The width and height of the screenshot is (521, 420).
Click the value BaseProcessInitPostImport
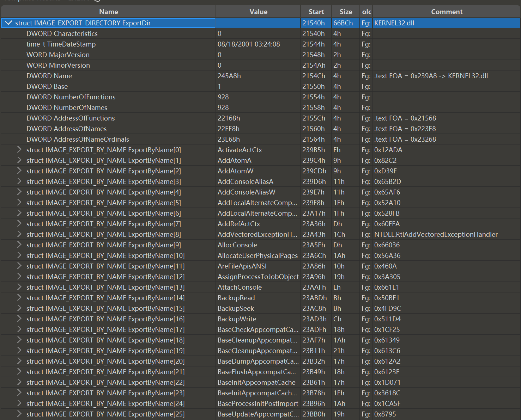258,403
